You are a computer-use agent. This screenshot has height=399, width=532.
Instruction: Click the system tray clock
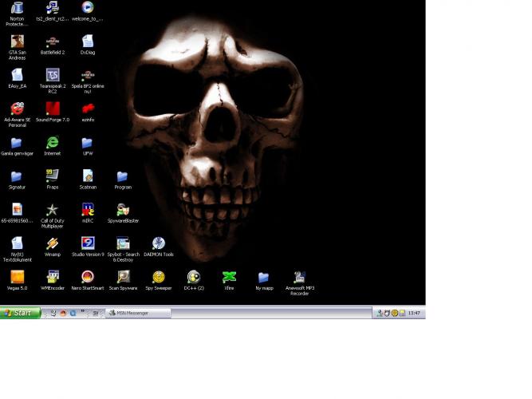(x=414, y=313)
